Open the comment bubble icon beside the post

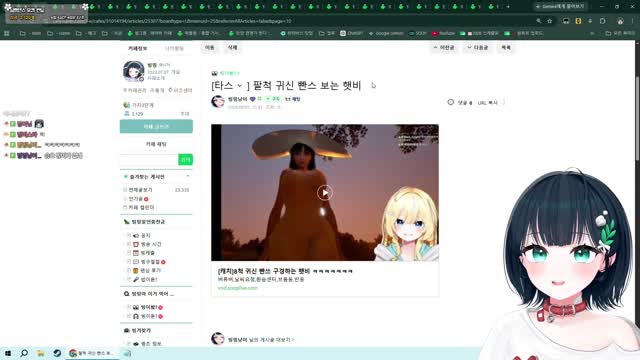(451, 102)
